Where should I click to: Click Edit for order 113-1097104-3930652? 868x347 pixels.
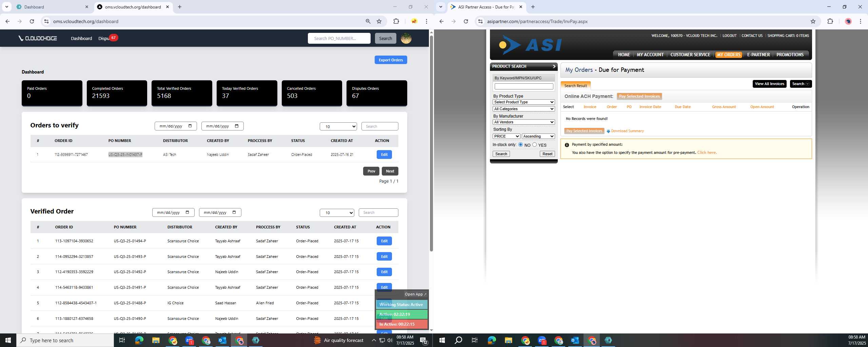pos(384,241)
